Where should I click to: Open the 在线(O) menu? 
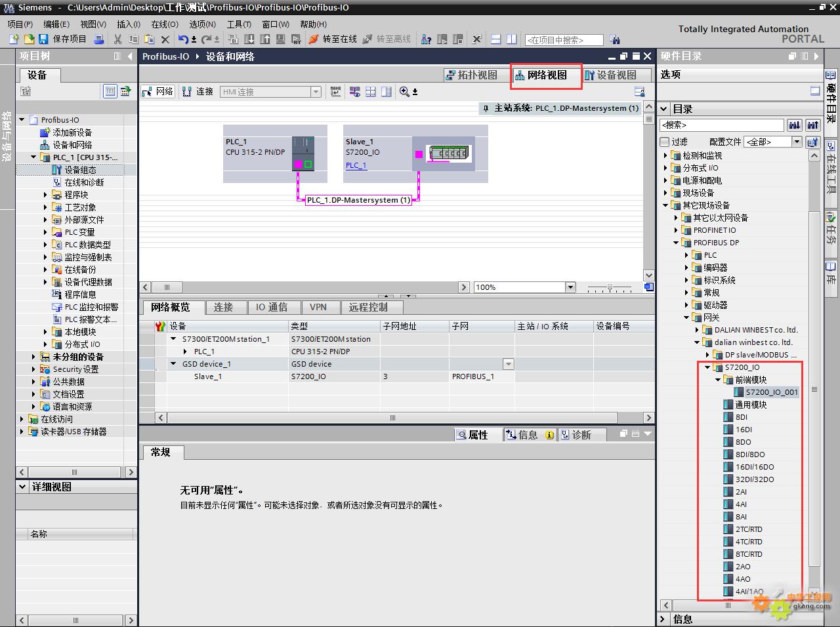click(165, 24)
